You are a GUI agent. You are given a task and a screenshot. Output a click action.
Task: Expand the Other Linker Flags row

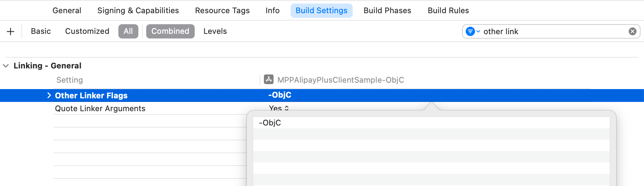(49, 95)
